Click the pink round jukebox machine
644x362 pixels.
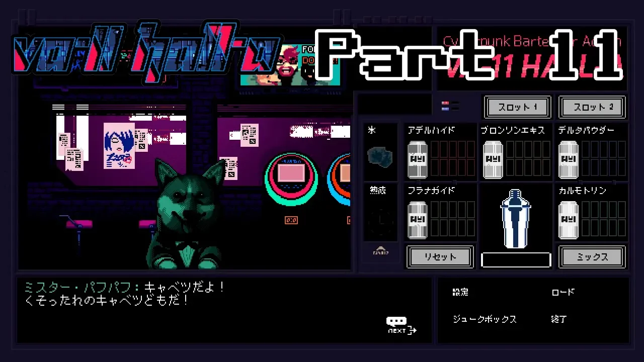click(x=291, y=178)
